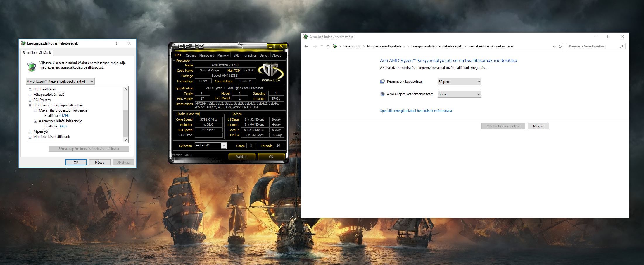Switch to Caches tab in CPU-Z
The height and width of the screenshot is (265, 644).
191,55
